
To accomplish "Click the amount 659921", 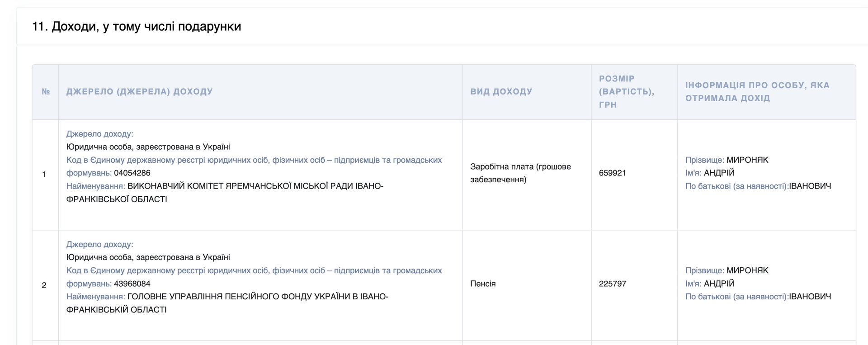I will tap(612, 173).
